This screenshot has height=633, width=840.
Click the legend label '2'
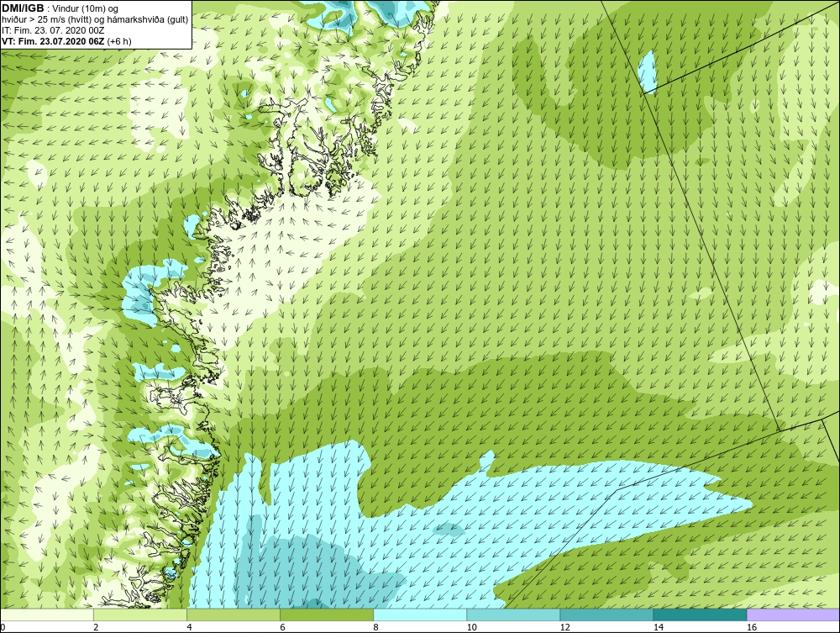click(x=97, y=627)
